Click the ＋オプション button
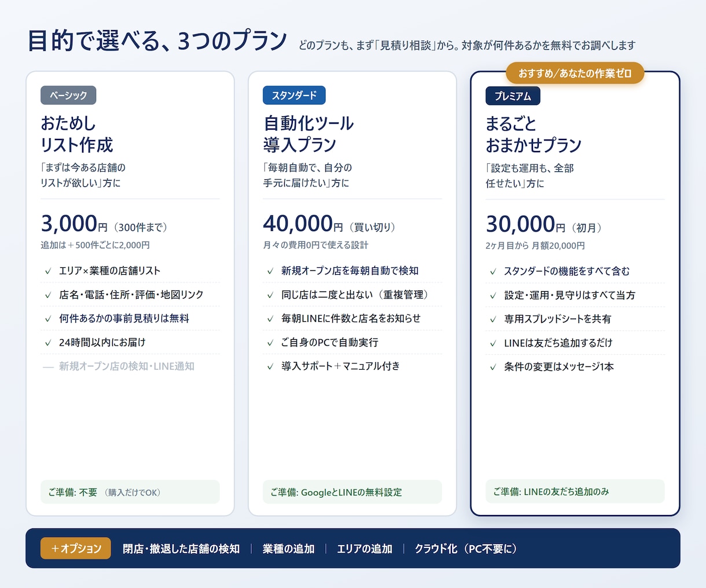The height and width of the screenshot is (588, 706). [76, 548]
